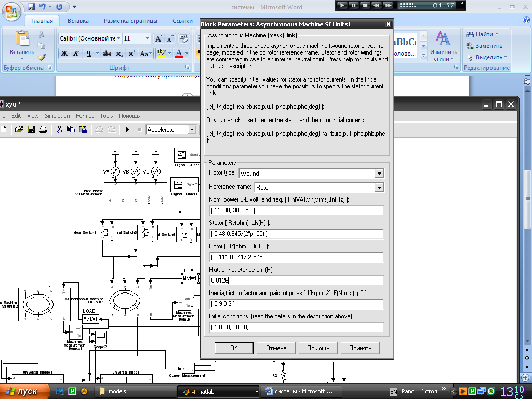Viewport: 532px width, 399px height.
Task: Toggle bold (Ж) formatting in Word
Action: click(x=64, y=54)
